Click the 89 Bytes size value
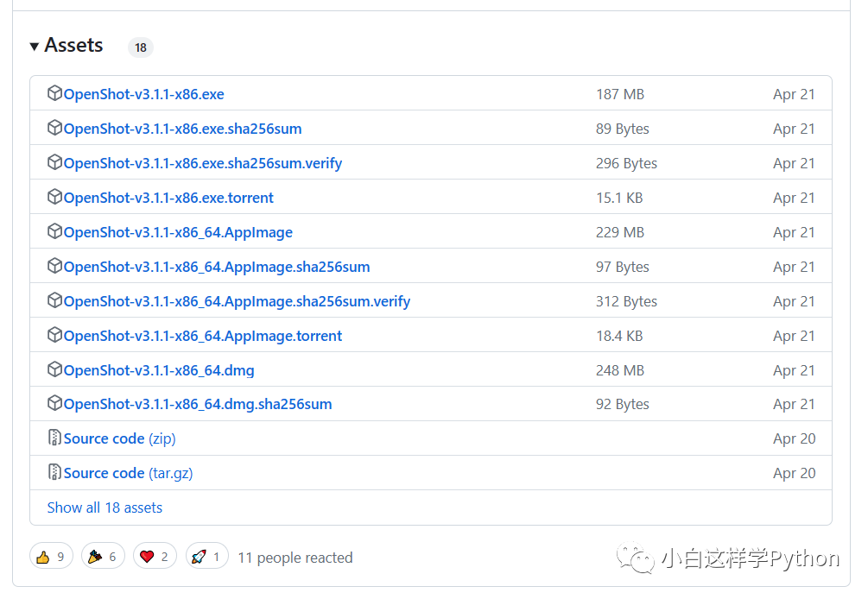Image resolution: width=868 pixels, height=599 pixels. pos(622,129)
